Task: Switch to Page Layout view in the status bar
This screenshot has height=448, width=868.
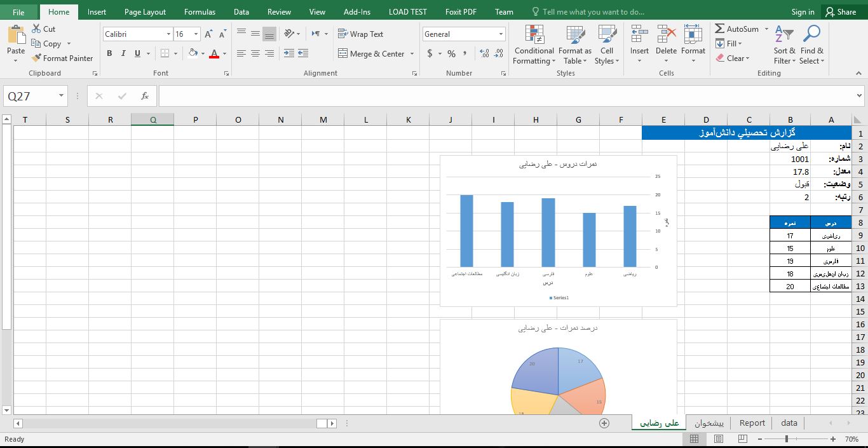Action: [718, 439]
